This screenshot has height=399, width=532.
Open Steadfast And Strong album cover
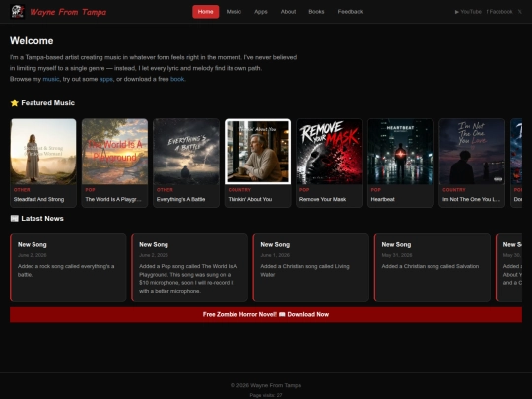click(x=43, y=152)
